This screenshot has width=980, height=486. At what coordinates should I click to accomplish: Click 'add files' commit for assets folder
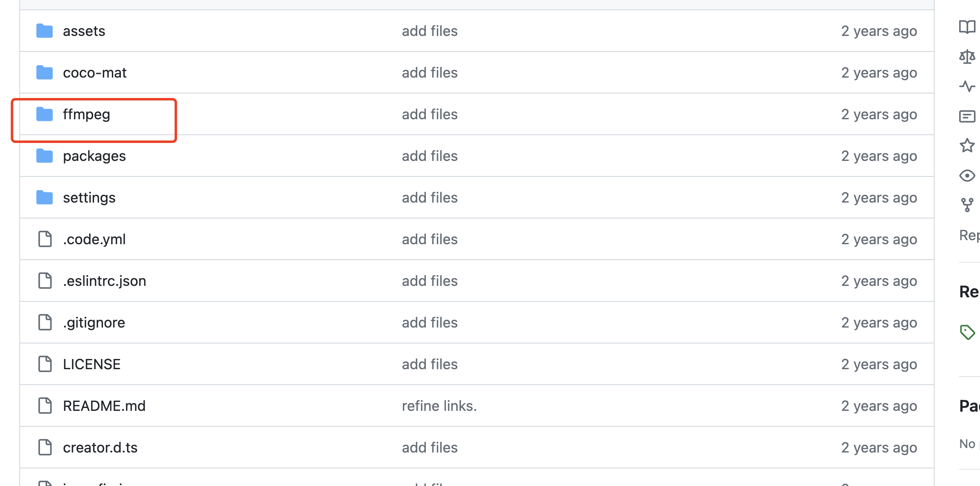(x=430, y=31)
